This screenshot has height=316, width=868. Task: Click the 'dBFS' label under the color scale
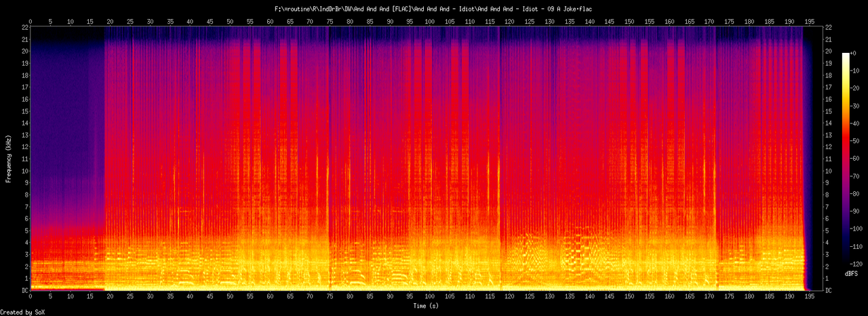point(851,273)
